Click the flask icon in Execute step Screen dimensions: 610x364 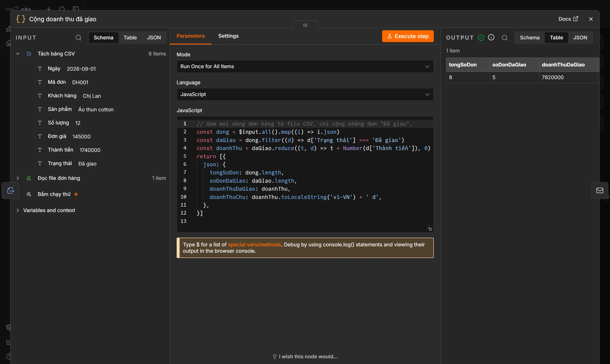[x=390, y=36]
